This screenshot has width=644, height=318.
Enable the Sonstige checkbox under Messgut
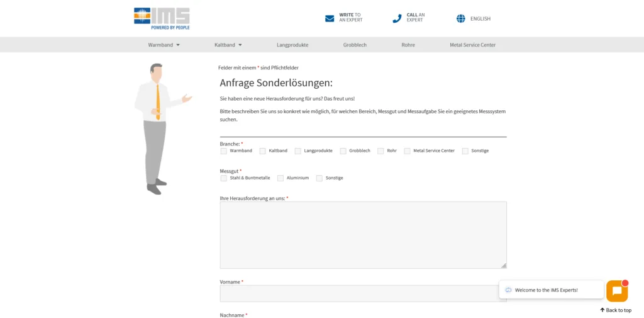[x=319, y=178]
